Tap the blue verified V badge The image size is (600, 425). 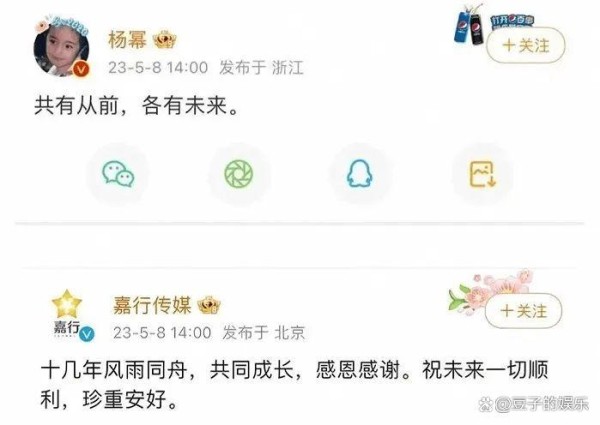[x=87, y=334]
